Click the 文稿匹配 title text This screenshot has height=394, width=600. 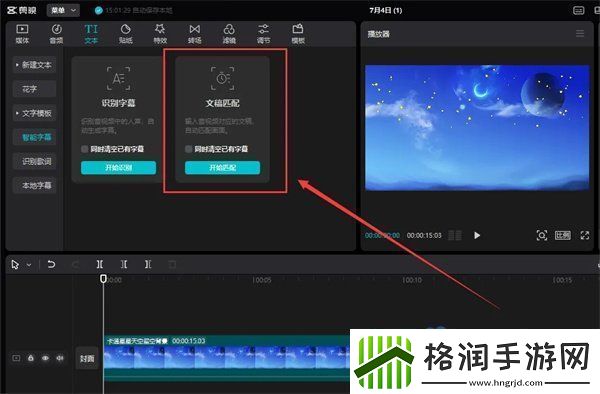pyautogui.click(x=223, y=103)
